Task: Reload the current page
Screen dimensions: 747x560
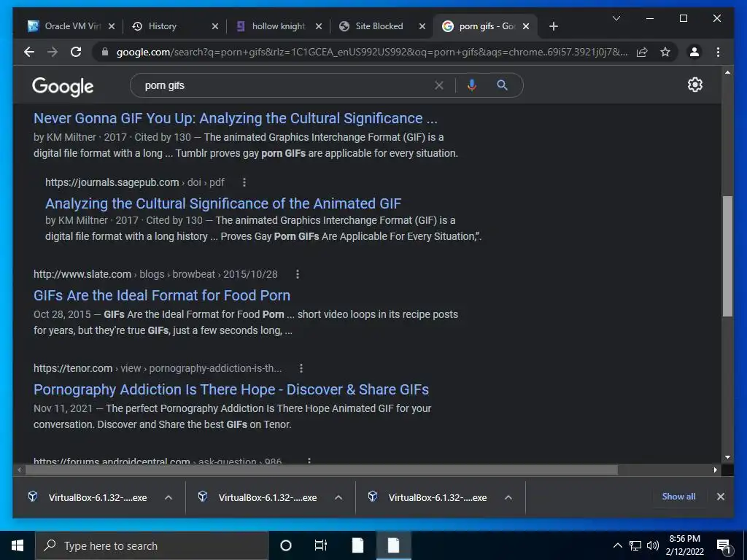Action: [76, 52]
